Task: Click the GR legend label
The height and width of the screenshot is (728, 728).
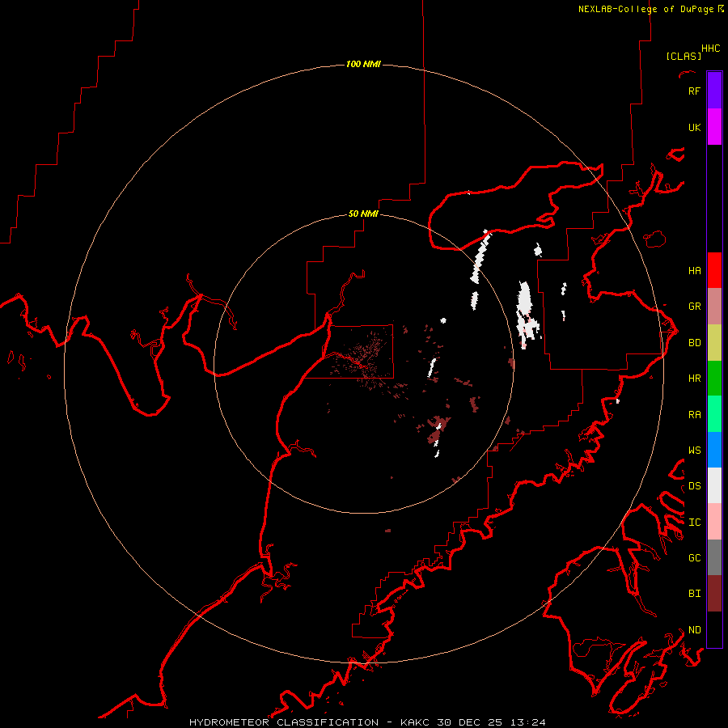Action: pos(694,307)
